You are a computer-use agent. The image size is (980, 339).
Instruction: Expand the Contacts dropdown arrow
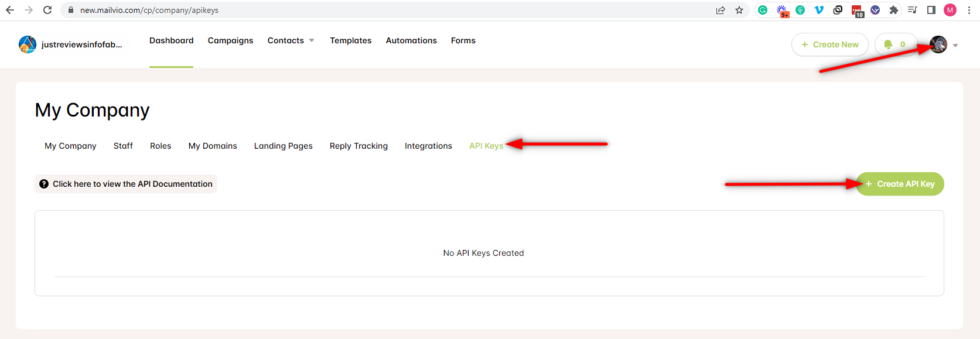click(312, 40)
